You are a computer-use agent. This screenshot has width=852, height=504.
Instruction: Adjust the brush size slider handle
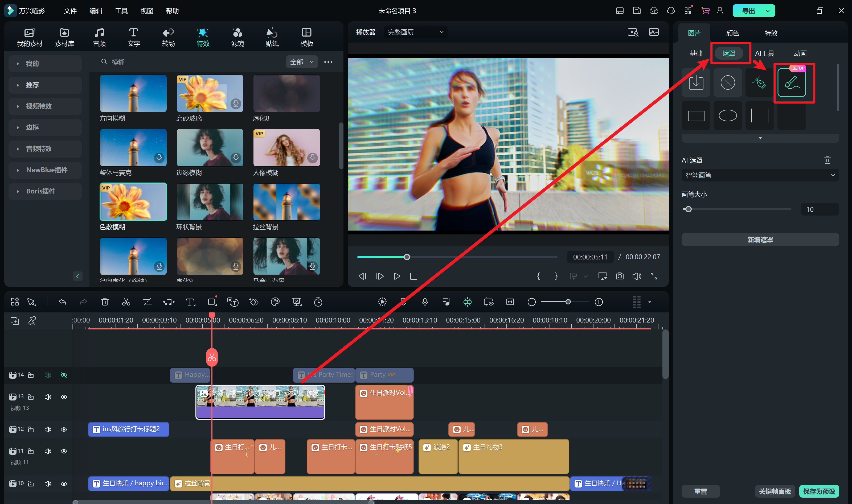(688, 209)
